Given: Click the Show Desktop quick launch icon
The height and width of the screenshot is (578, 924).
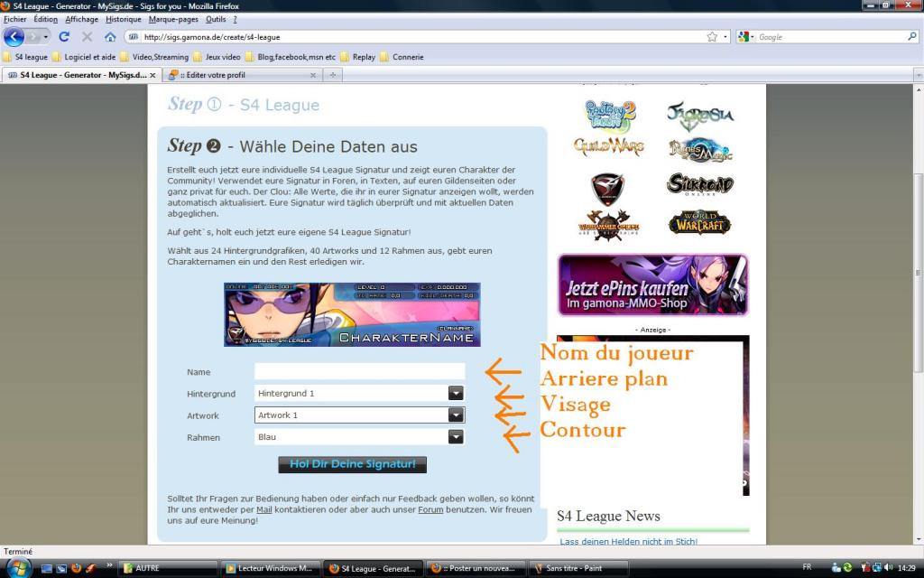Looking at the screenshot, I should click(47, 568).
